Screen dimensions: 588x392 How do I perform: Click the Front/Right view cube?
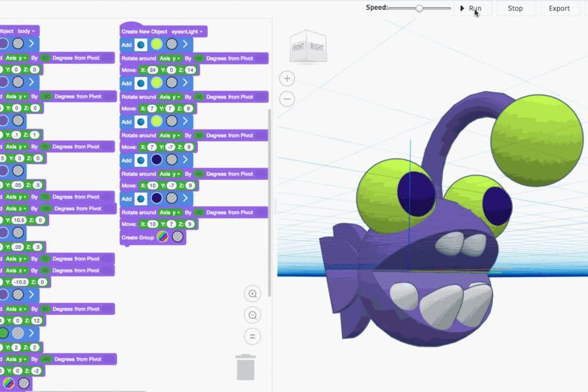tap(308, 48)
